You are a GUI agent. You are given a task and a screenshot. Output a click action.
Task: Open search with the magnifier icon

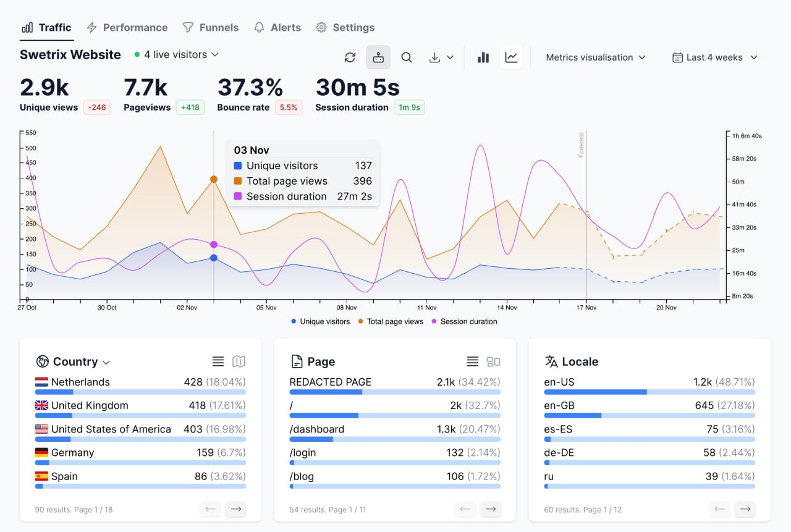pyautogui.click(x=407, y=57)
